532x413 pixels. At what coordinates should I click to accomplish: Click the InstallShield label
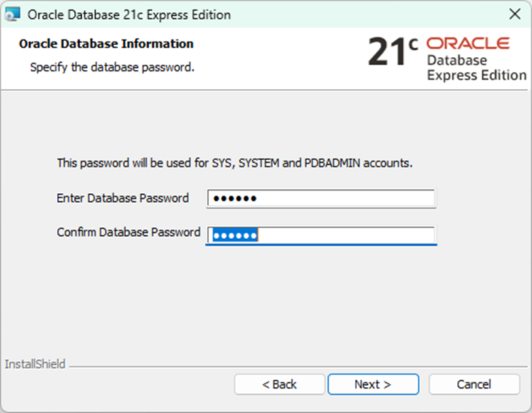click(x=35, y=364)
